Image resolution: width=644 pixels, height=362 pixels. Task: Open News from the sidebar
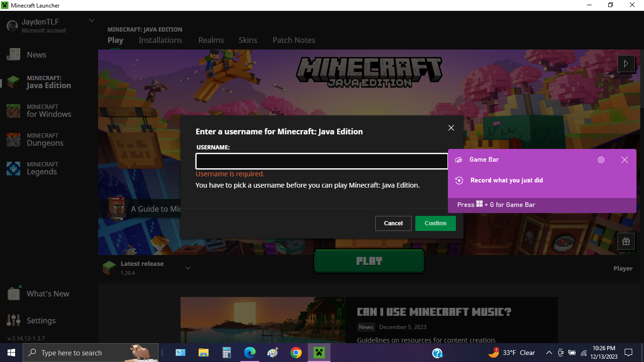36,55
